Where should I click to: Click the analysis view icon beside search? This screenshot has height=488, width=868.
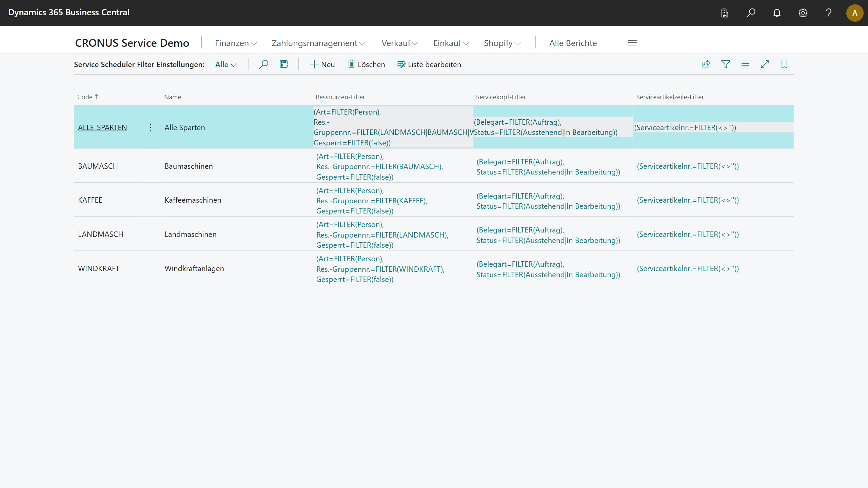pos(284,64)
